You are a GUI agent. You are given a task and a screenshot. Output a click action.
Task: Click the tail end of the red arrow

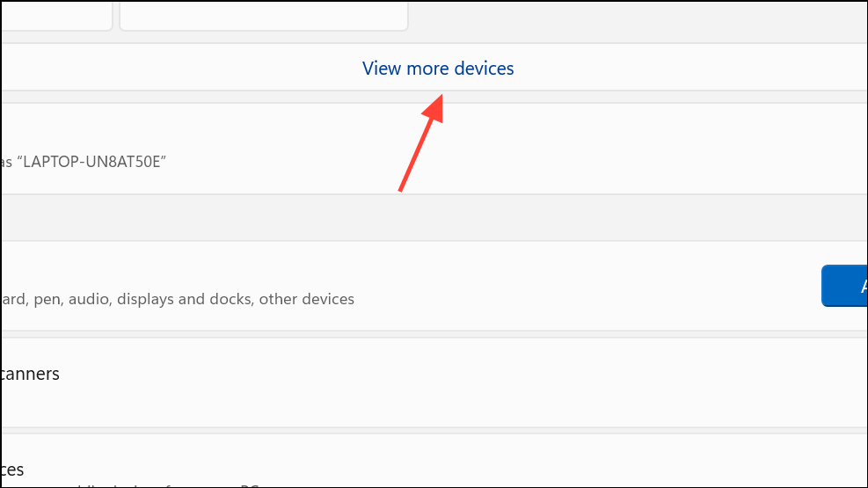(401, 188)
